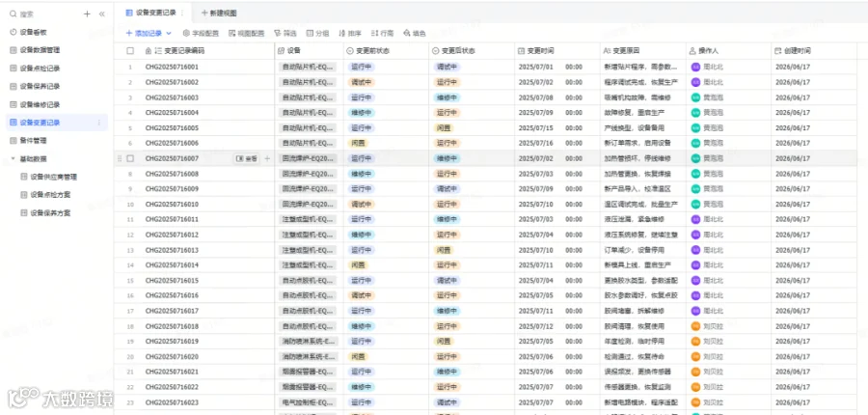Open the 排序 sort tool

pyautogui.click(x=350, y=33)
